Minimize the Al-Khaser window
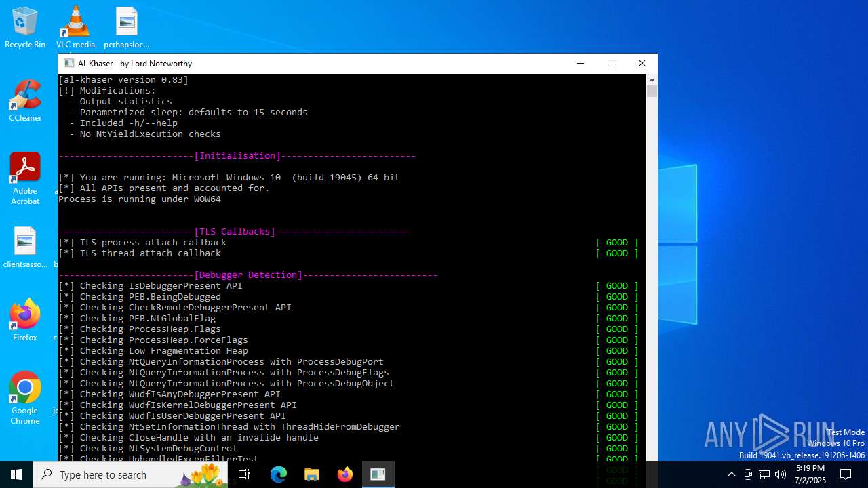This screenshot has height=488, width=868. [x=580, y=63]
